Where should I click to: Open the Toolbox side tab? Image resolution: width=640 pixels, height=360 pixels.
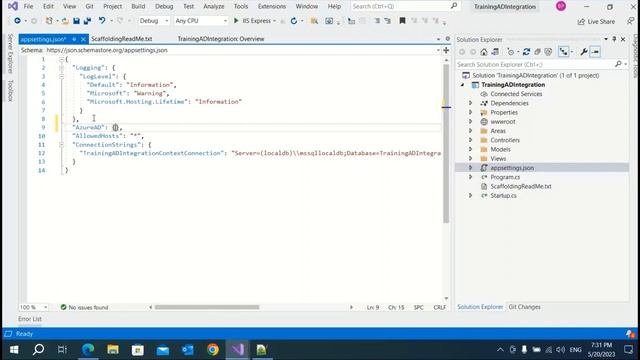click(11, 90)
